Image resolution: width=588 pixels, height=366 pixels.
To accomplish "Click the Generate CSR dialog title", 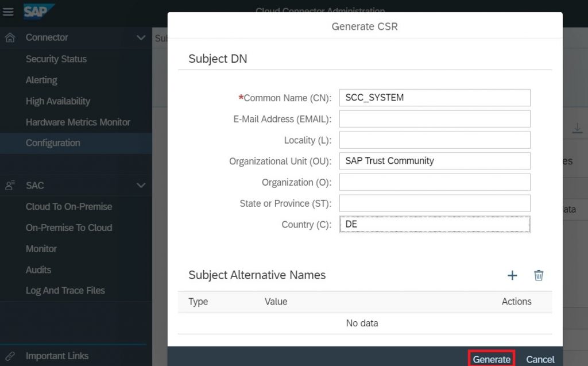I will point(365,26).
